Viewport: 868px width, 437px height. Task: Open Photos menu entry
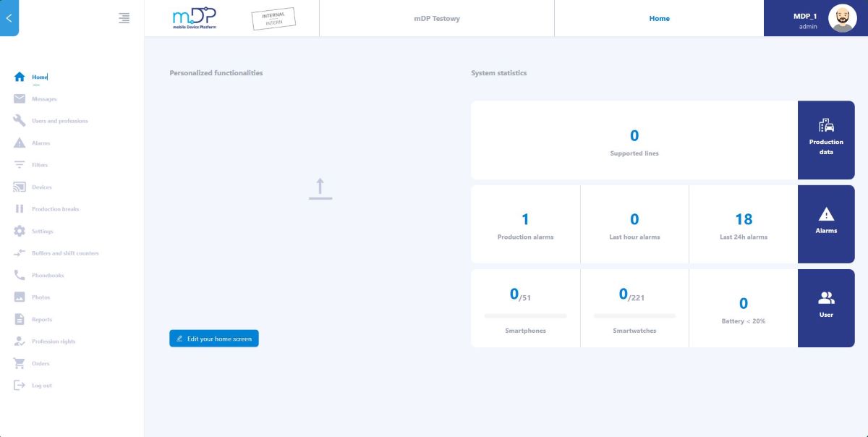point(41,297)
